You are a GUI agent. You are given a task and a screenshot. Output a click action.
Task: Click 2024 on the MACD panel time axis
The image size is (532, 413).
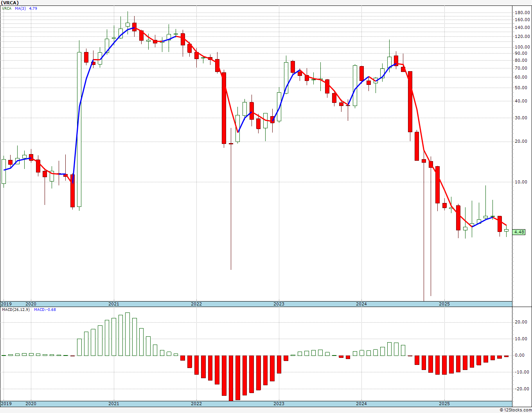click(361, 404)
